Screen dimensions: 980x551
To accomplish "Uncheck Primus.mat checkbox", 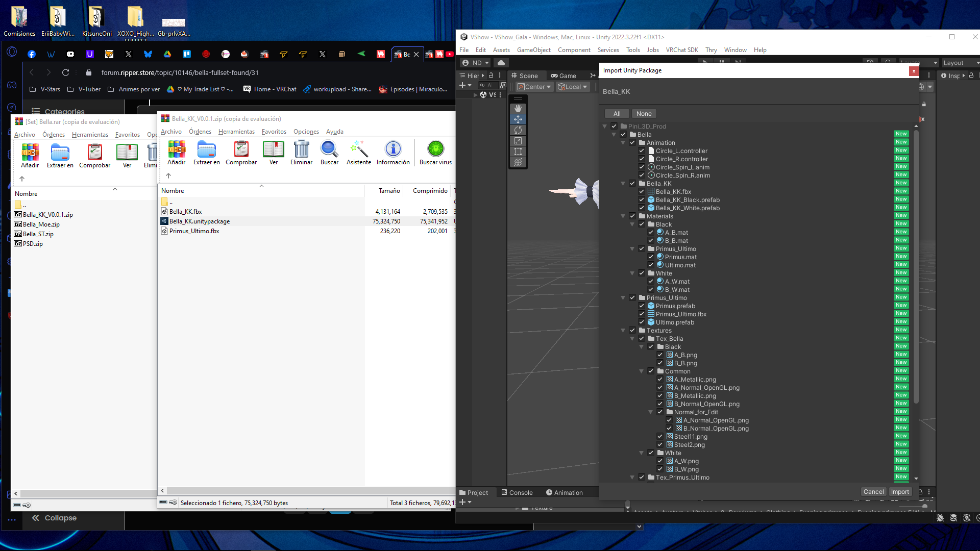I will pos(651,257).
